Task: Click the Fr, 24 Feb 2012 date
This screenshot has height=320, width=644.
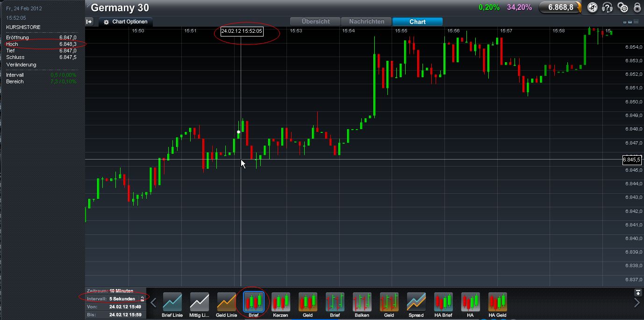Action: (x=24, y=8)
